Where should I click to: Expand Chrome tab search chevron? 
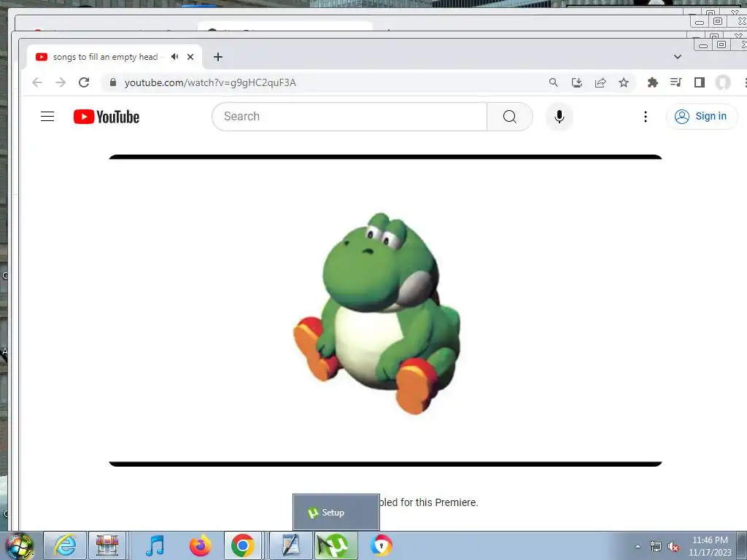click(x=678, y=57)
